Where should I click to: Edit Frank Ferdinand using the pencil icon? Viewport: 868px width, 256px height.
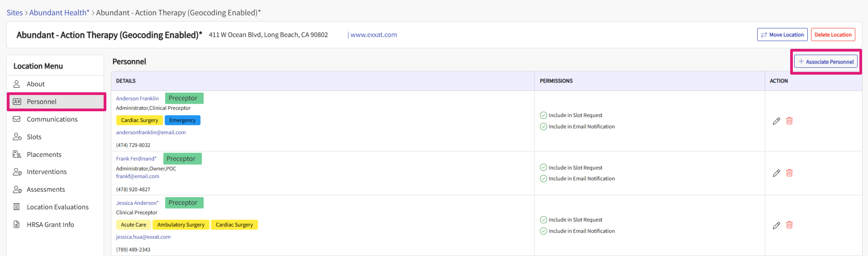pos(776,173)
